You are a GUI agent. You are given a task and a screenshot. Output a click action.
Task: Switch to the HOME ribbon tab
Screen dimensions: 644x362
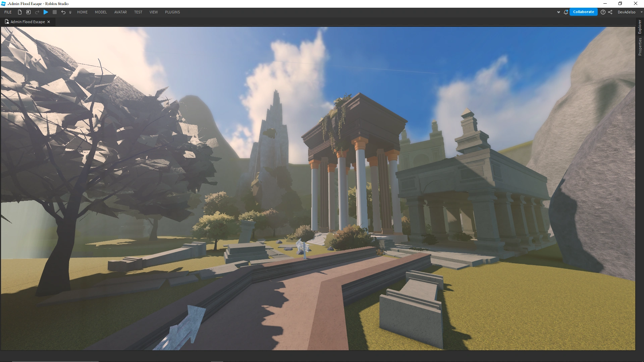coord(82,12)
